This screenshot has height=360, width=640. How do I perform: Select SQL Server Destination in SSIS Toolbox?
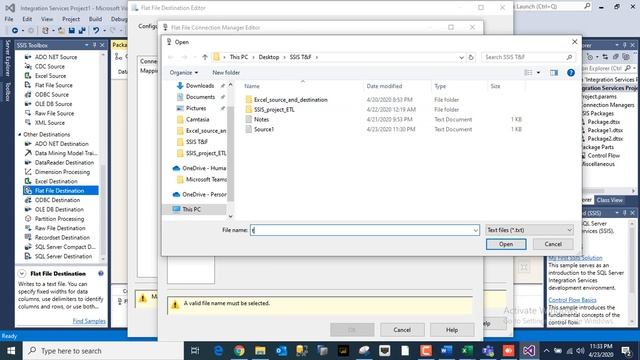(x=63, y=256)
